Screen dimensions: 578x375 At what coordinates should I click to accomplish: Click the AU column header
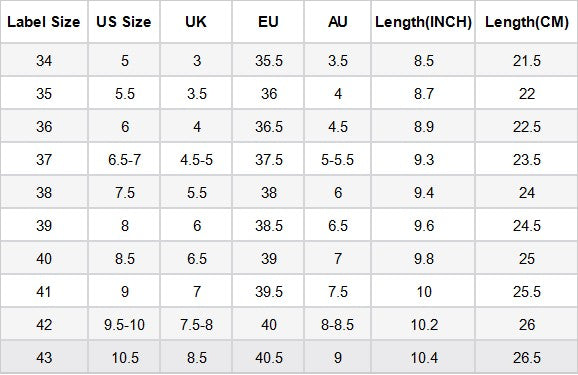tap(338, 22)
